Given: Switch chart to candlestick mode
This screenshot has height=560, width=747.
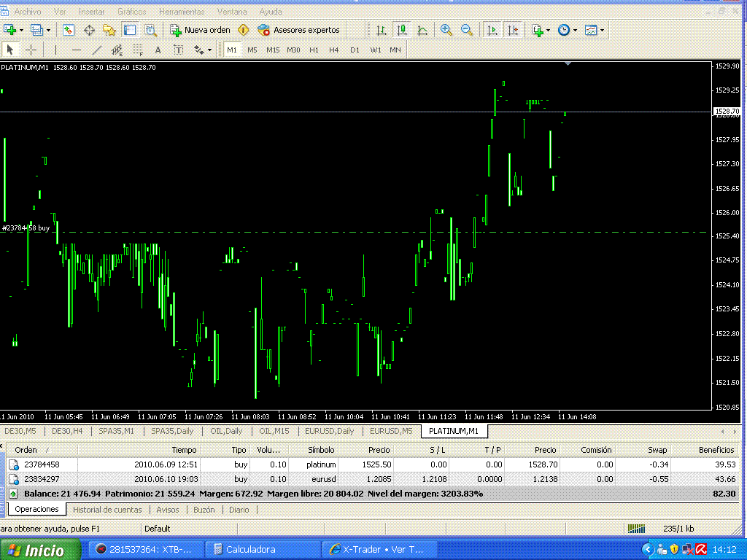Looking at the screenshot, I should tap(401, 30).
